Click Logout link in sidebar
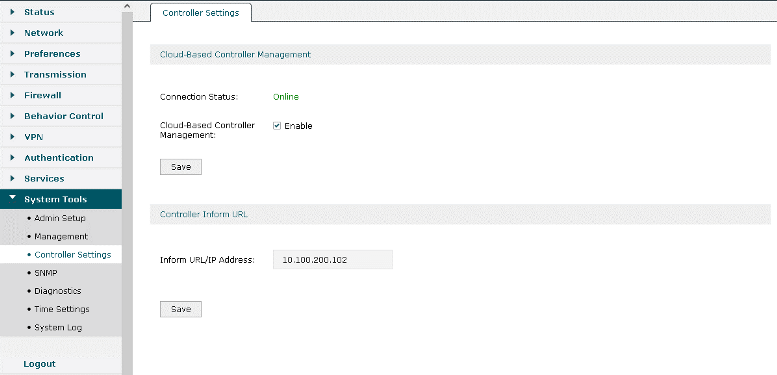Screen dimensions: 777x375 (x=39, y=364)
